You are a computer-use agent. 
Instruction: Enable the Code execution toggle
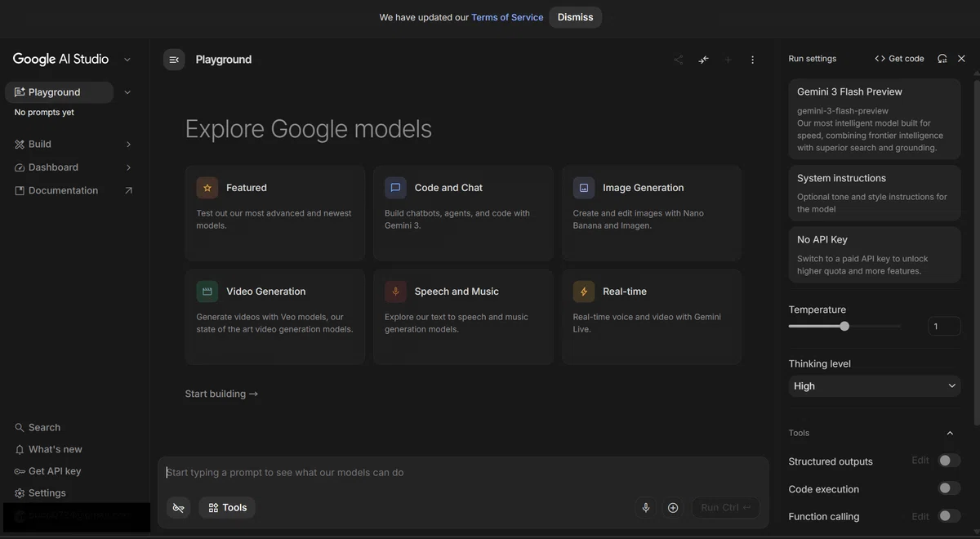(x=949, y=488)
